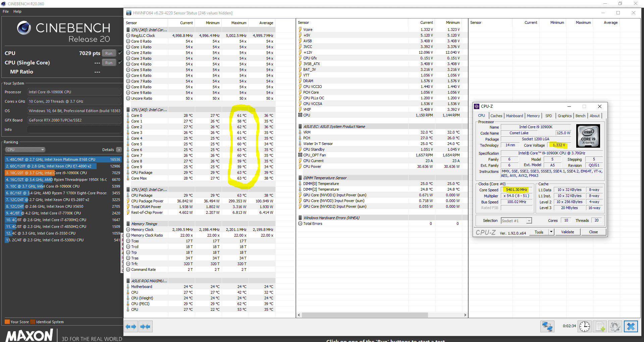
Task: Click the CPU-Z Validate button
Action: click(568, 232)
